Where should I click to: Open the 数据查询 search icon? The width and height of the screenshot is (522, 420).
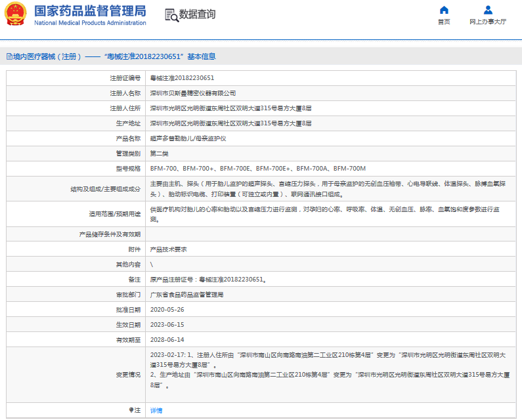point(171,15)
